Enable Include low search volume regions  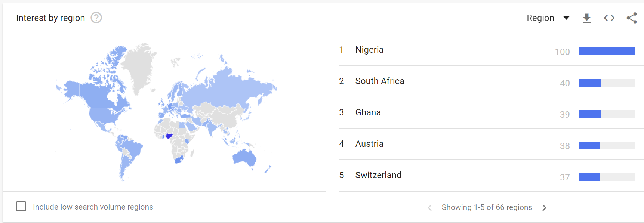click(21, 207)
